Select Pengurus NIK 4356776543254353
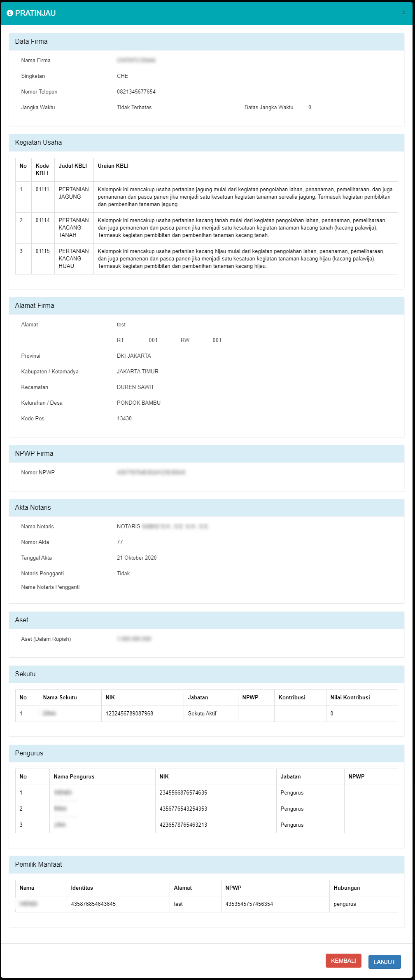The image size is (415, 980). (183, 809)
